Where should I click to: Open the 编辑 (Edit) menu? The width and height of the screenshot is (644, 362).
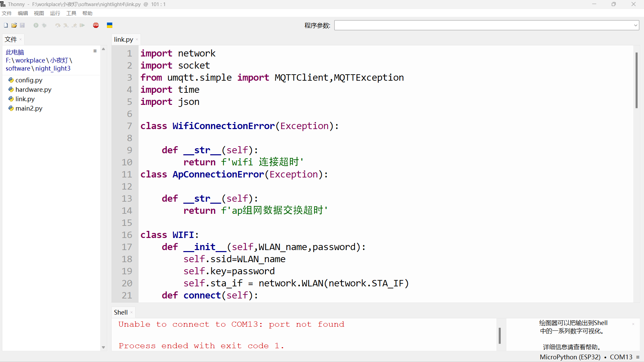[x=23, y=13]
